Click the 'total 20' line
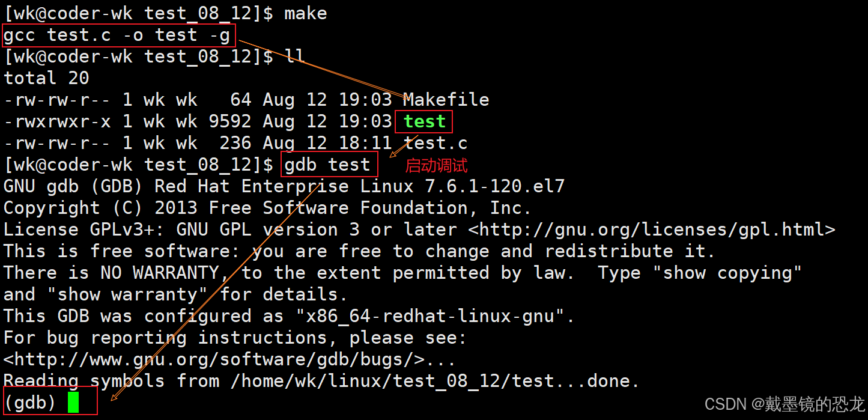This screenshot has width=868, height=420. 46,78
